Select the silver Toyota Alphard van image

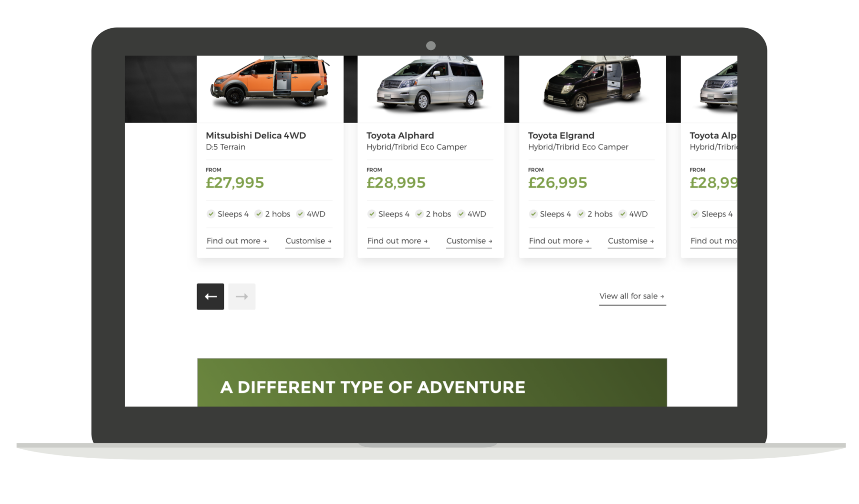431,83
